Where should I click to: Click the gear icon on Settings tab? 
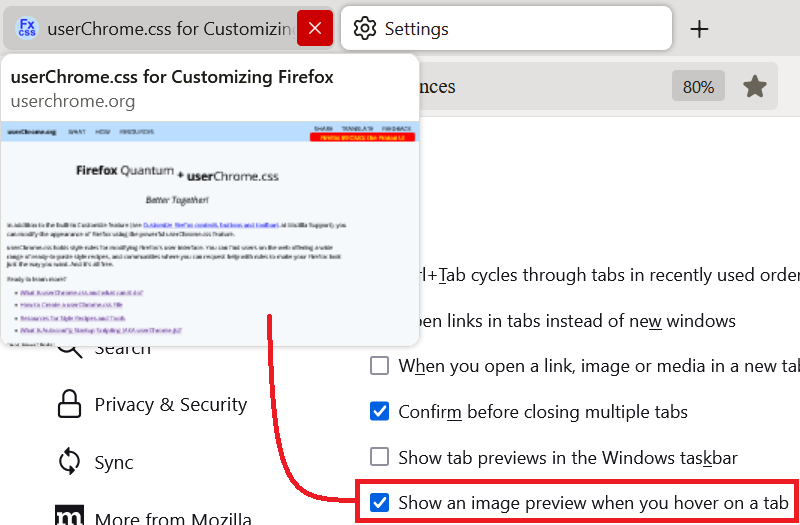(x=366, y=29)
